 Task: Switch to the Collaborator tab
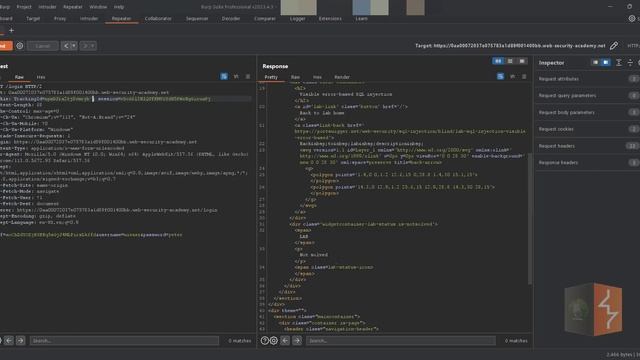point(158,18)
